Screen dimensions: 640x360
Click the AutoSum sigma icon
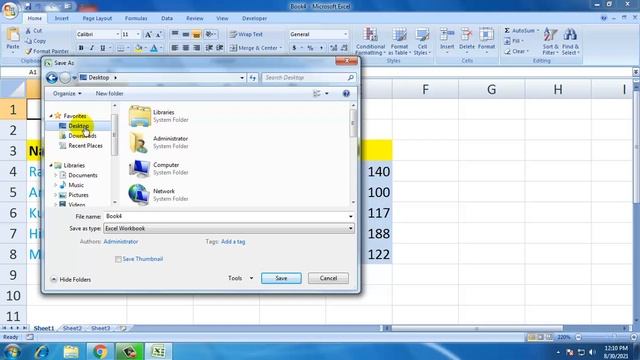point(507,31)
